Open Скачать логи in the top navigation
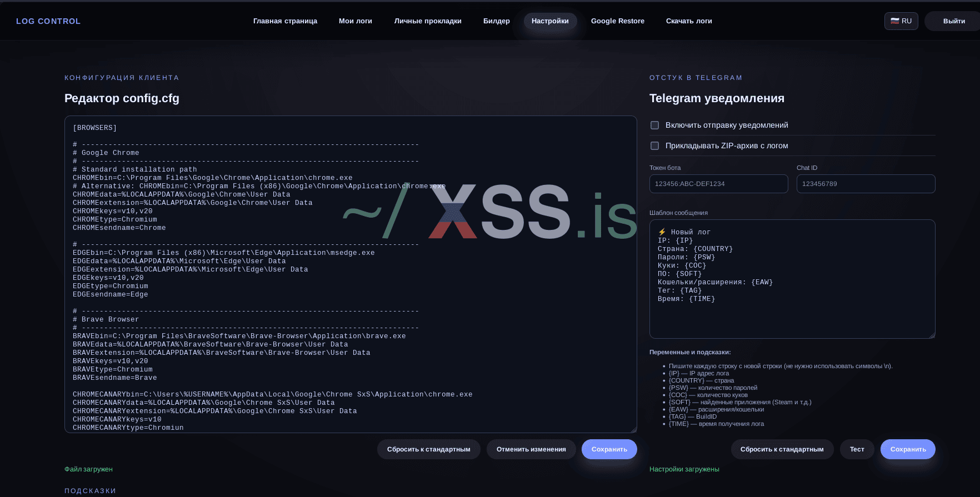 pyautogui.click(x=689, y=21)
